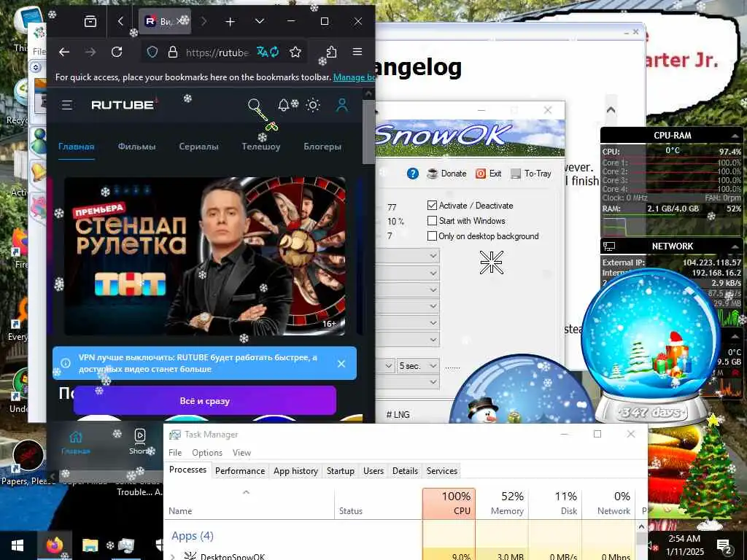Click the translate page icon

267,52
